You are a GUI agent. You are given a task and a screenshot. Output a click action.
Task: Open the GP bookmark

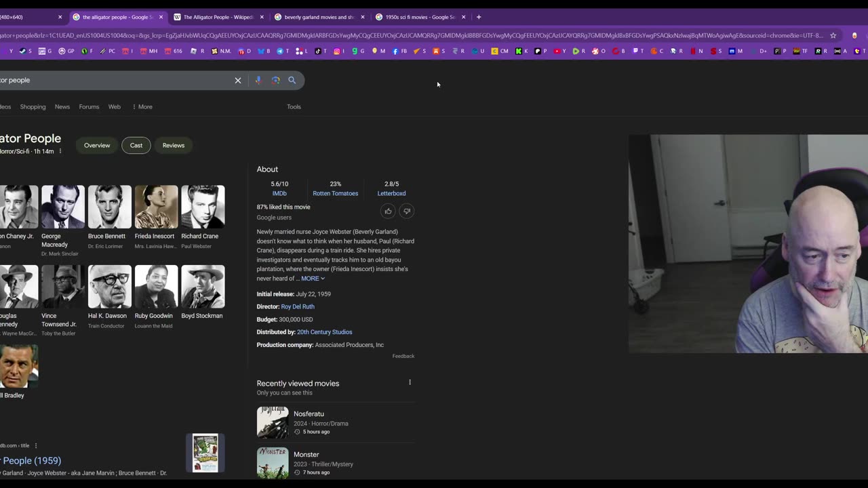coord(66,51)
